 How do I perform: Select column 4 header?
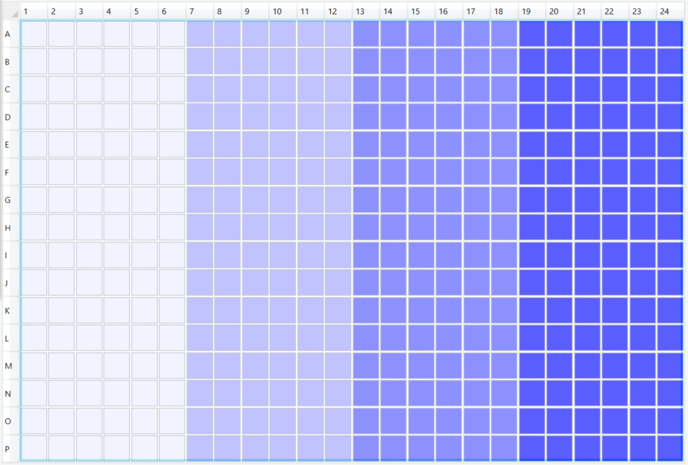click(117, 11)
